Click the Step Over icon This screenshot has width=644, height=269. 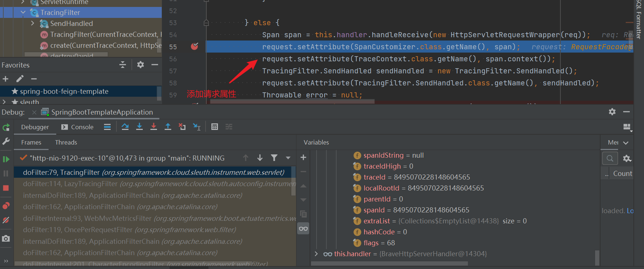click(x=125, y=127)
